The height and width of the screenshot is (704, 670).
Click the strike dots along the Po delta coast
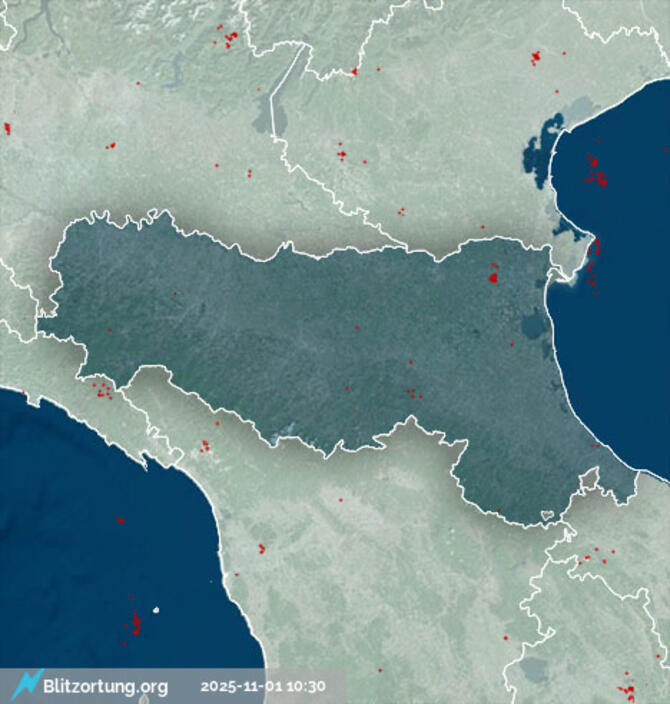[593, 260]
